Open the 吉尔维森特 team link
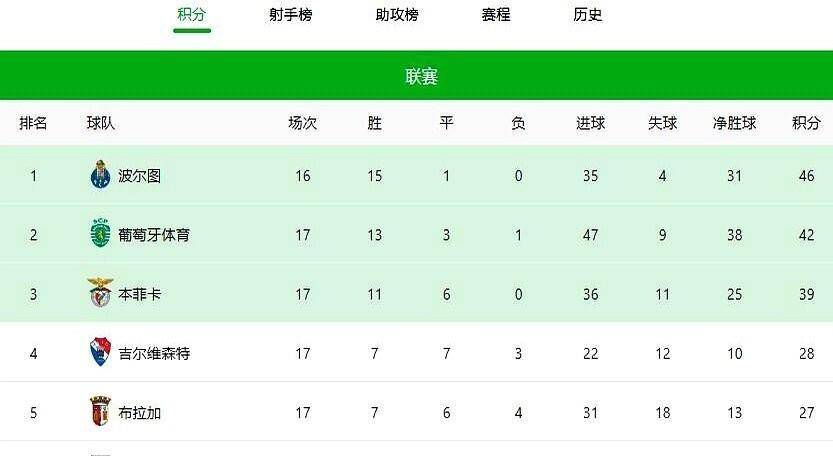The width and height of the screenshot is (833, 456). tap(153, 353)
